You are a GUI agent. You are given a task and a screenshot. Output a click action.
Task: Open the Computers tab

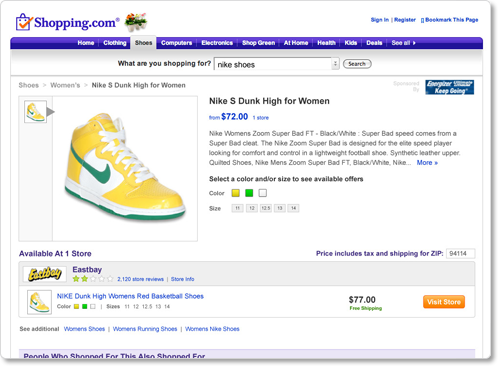176,43
